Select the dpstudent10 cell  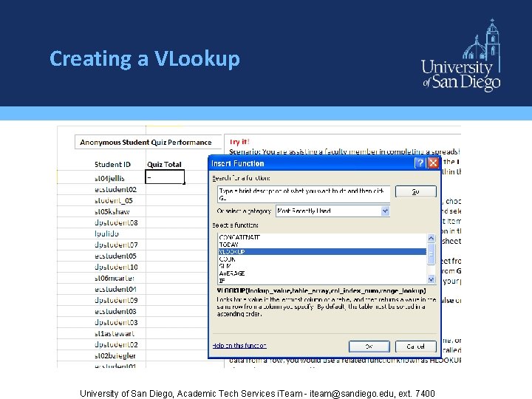point(116,267)
